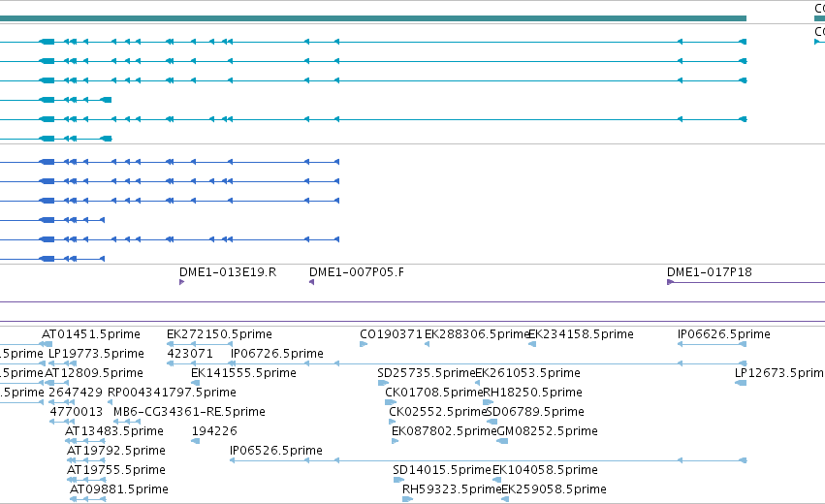Click the DME1-017P18 purple feature line

(x=746, y=282)
